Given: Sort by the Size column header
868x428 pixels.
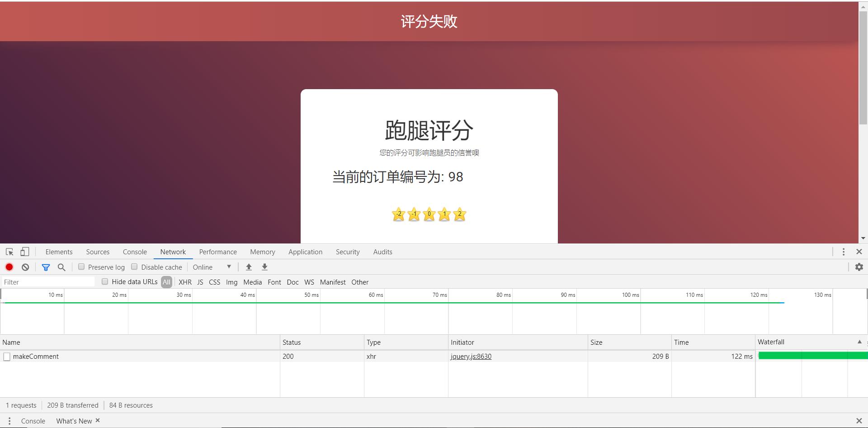Looking at the screenshot, I should point(629,342).
